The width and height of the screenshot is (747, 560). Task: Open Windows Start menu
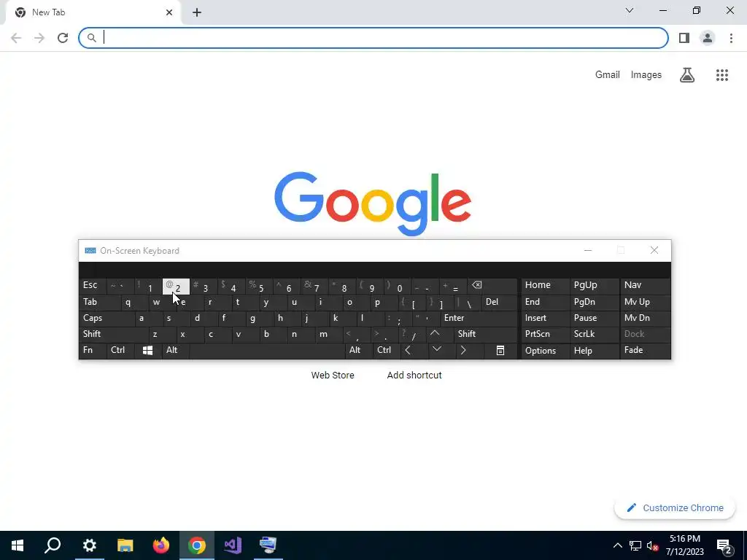click(x=18, y=545)
